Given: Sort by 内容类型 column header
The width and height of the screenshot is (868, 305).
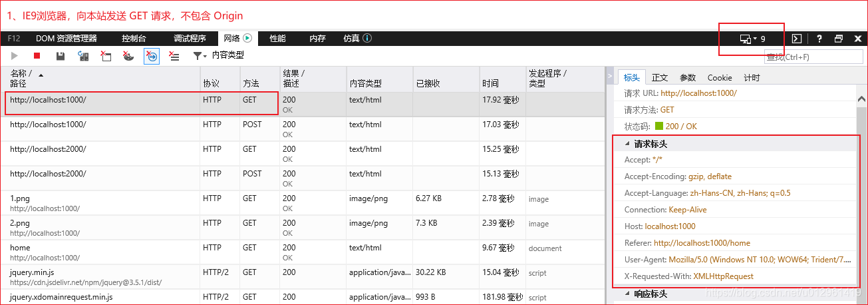Looking at the screenshot, I should click(379, 79).
